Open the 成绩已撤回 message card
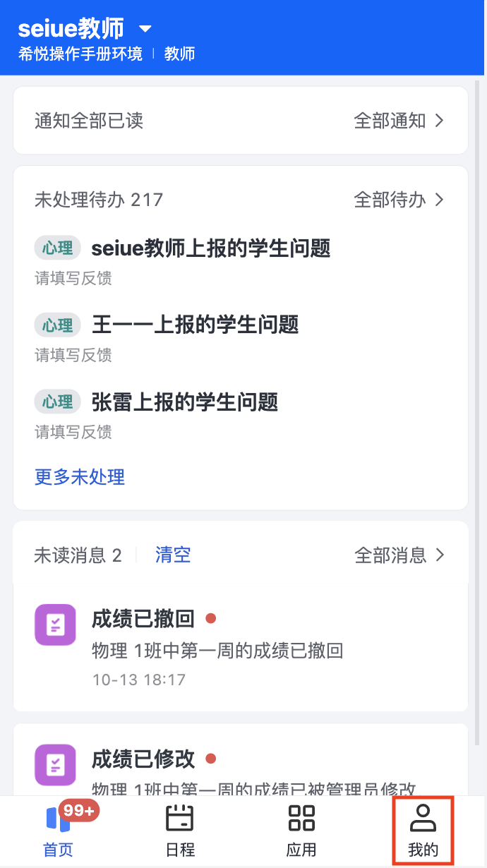Image resolution: width=487 pixels, height=868 pixels. tap(241, 648)
